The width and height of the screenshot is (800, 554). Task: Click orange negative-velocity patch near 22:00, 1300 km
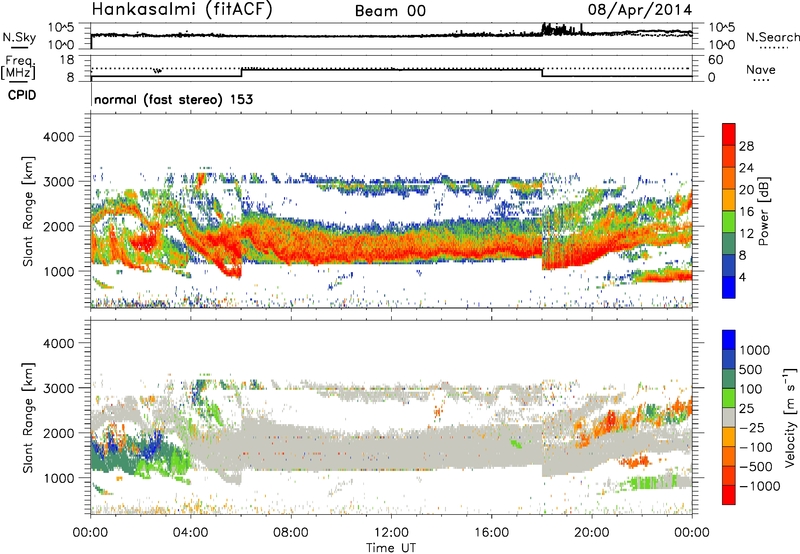[x=635, y=462]
